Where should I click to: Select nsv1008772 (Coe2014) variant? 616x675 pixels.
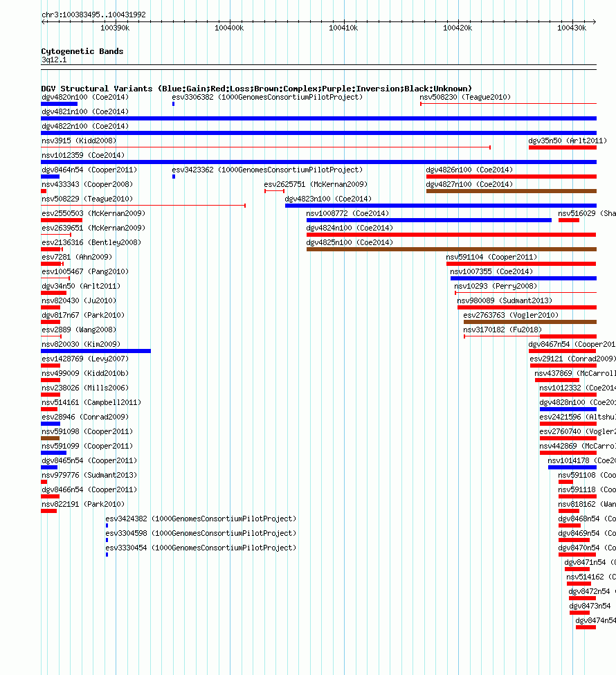coord(347,213)
